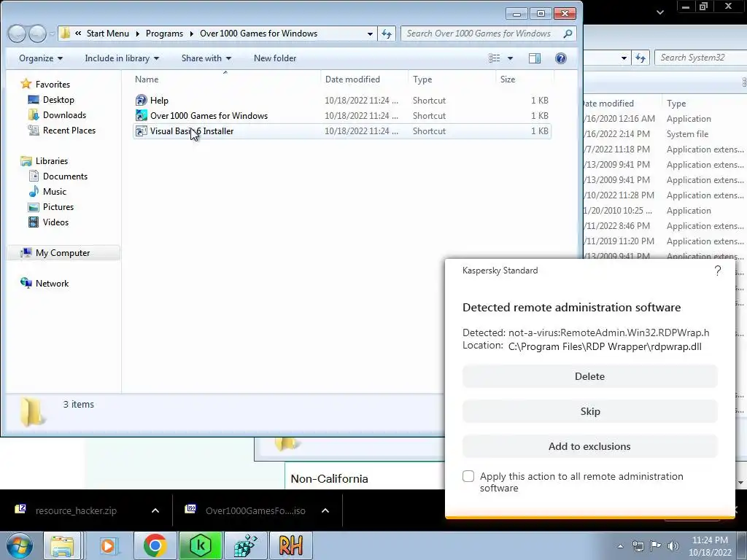Open Explorer help question mark icon
The height and width of the screenshot is (560, 747).
pyautogui.click(x=561, y=58)
